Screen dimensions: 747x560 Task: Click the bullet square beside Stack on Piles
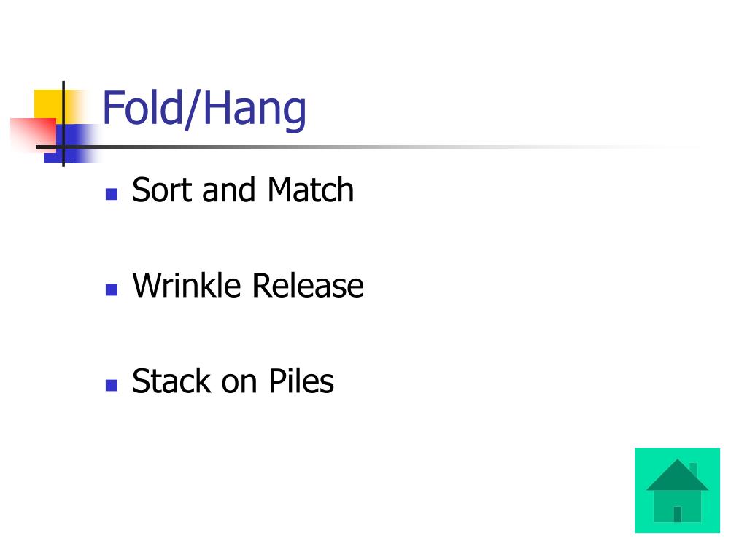click(x=112, y=385)
